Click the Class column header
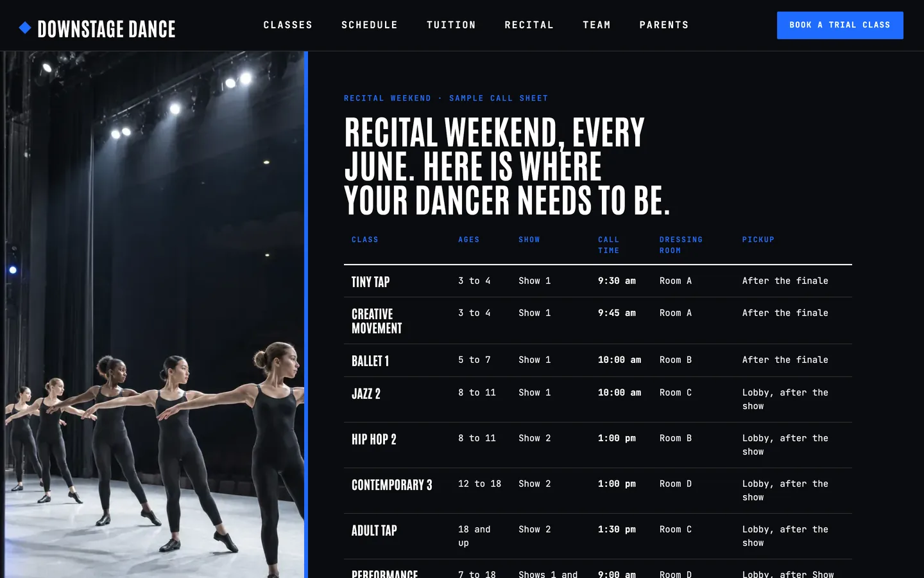Image resolution: width=924 pixels, height=578 pixels. 365,240
